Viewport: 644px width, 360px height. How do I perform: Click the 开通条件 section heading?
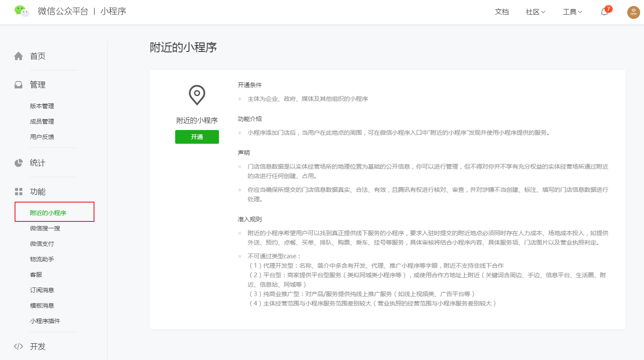click(250, 85)
